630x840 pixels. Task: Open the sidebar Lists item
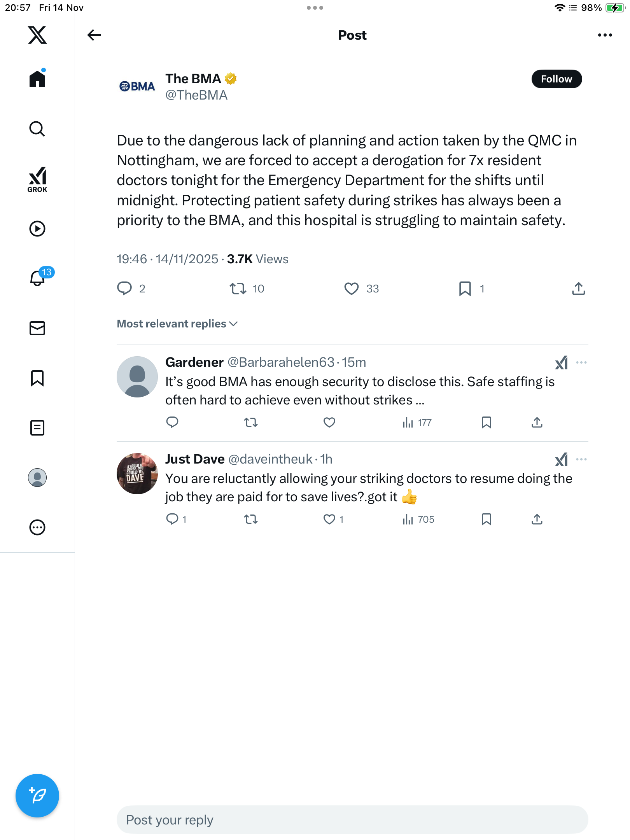(37, 428)
